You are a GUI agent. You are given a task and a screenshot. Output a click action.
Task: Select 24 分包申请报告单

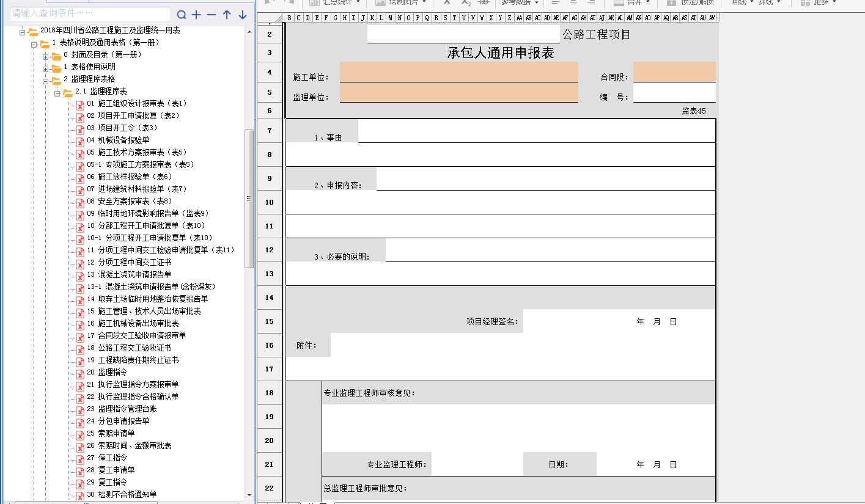point(118,421)
